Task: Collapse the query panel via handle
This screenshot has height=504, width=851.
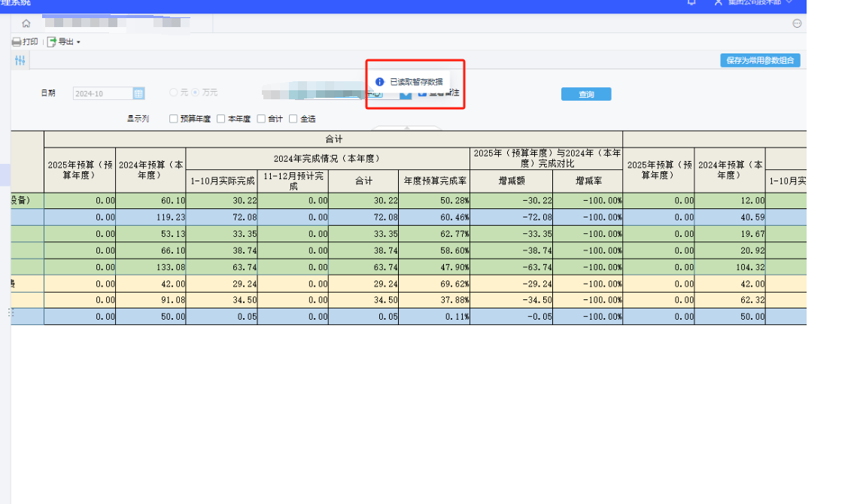Action: [x=406, y=128]
